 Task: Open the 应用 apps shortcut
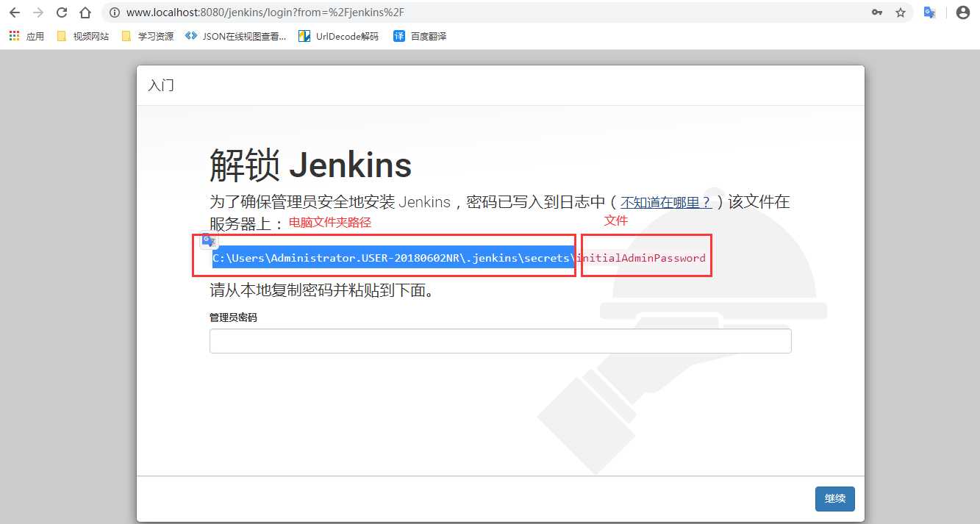26,36
